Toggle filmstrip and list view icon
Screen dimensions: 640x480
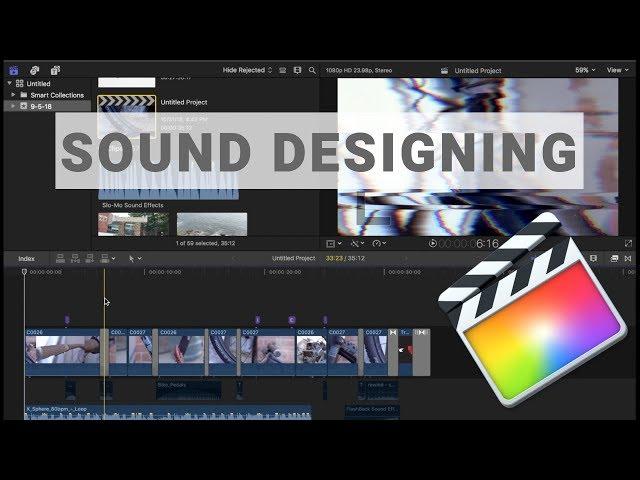(x=298, y=70)
